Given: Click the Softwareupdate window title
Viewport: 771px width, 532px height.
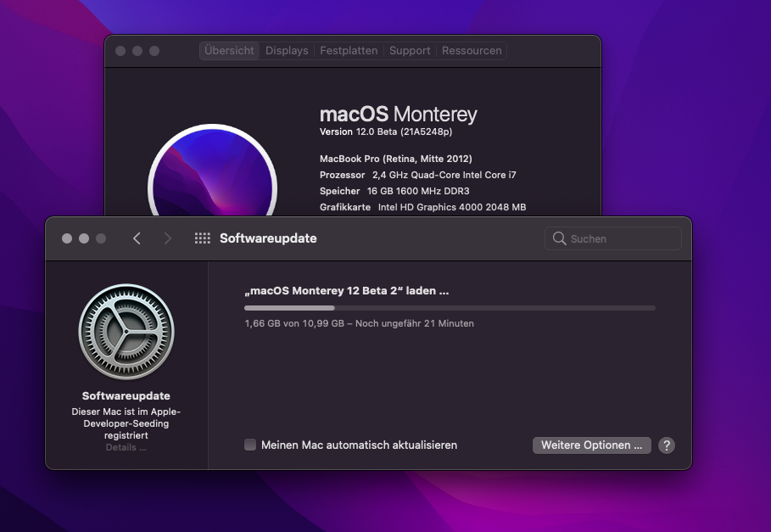Looking at the screenshot, I should coord(268,238).
